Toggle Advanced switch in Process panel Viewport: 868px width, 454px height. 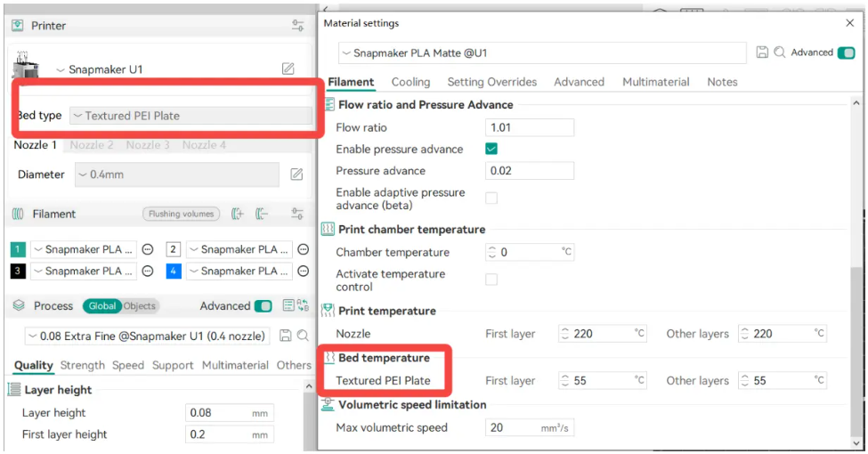coord(263,305)
